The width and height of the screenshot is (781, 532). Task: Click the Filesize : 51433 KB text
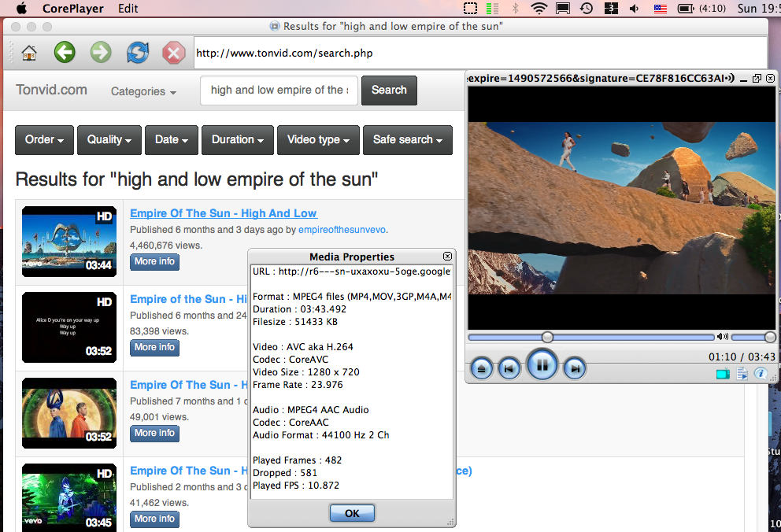(295, 322)
